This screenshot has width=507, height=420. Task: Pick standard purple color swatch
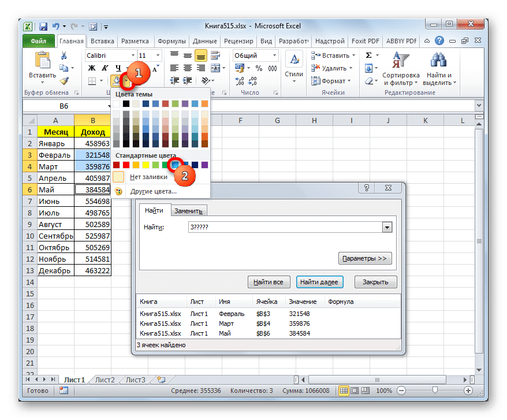point(204,165)
